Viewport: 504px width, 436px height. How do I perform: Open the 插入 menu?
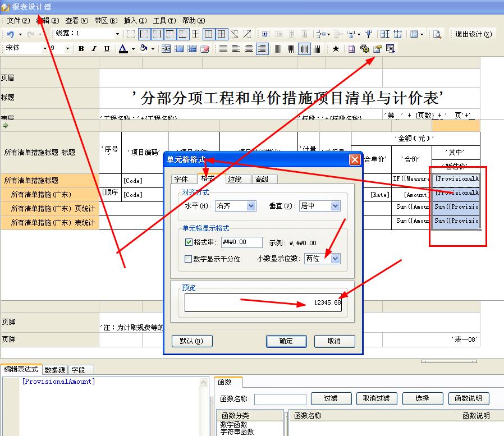pos(135,21)
